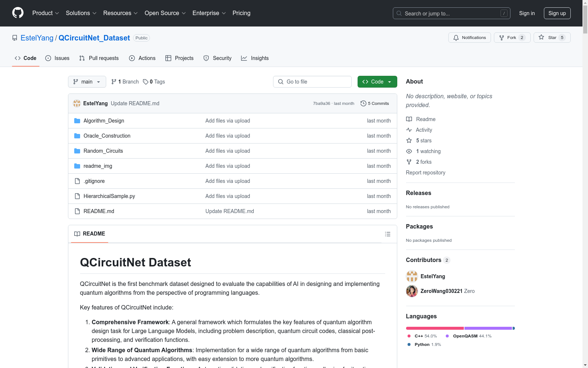Image resolution: width=588 pixels, height=368 pixels.
Task: Select the Code tab
Action: (x=26, y=58)
